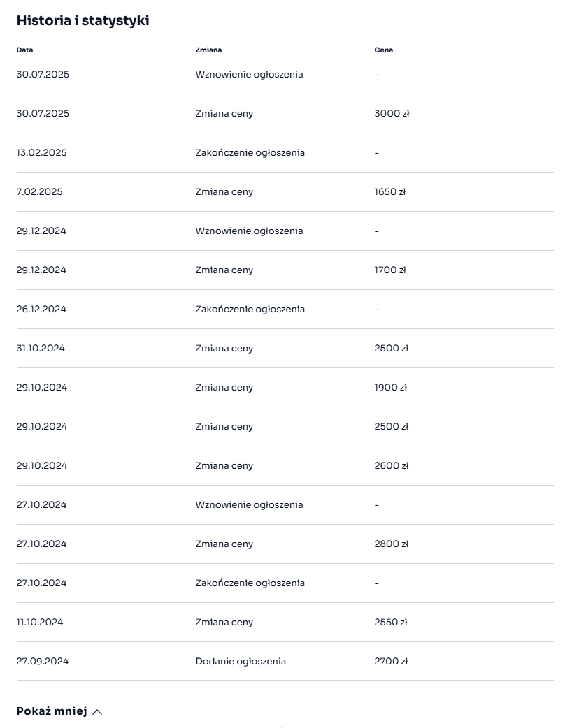This screenshot has width=565, height=728.
Task: Click the Zmiana column header
Action: pos(208,50)
